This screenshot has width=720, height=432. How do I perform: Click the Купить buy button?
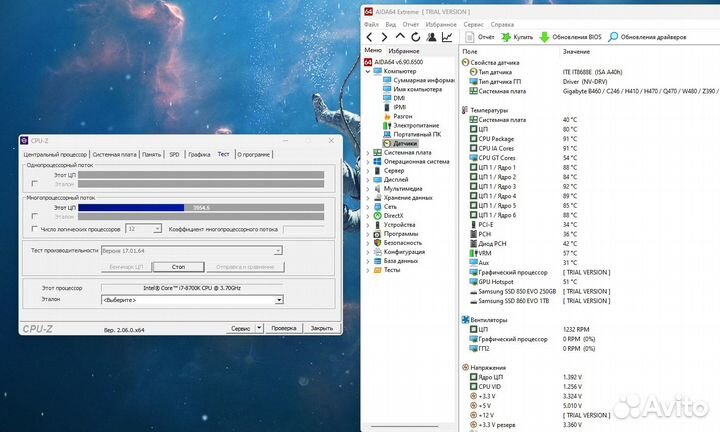pos(517,37)
